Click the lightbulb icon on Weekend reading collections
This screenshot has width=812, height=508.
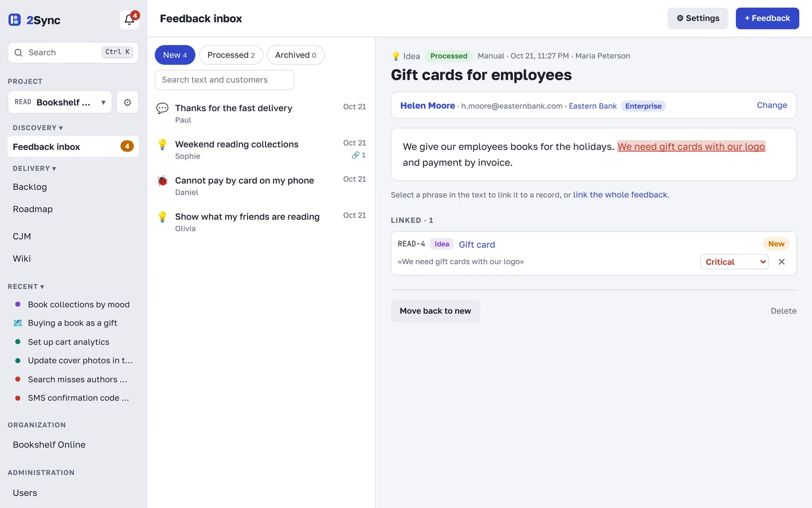click(x=162, y=144)
